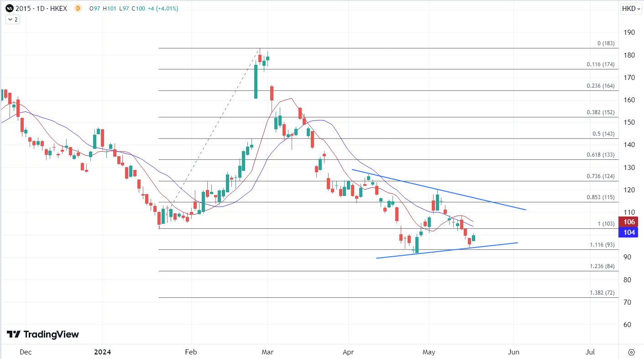The image size is (644, 359).
Task: Expand the collapsed indicators legend showing 2
Action: [12, 20]
